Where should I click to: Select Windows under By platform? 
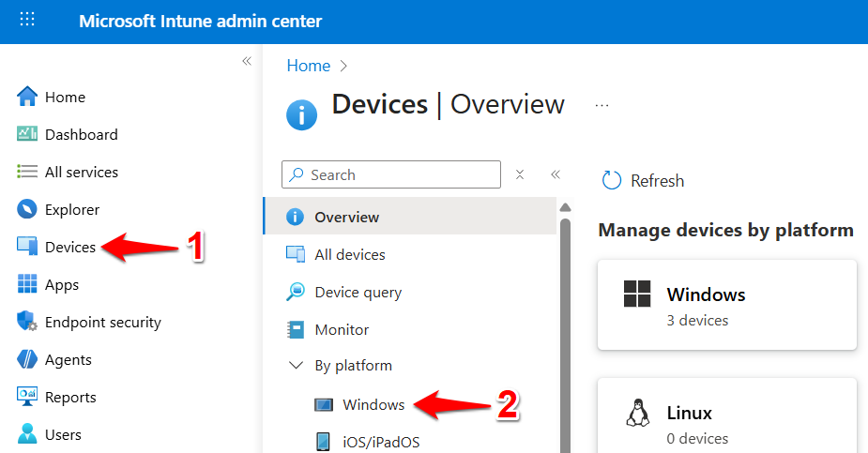(x=373, y=405)
